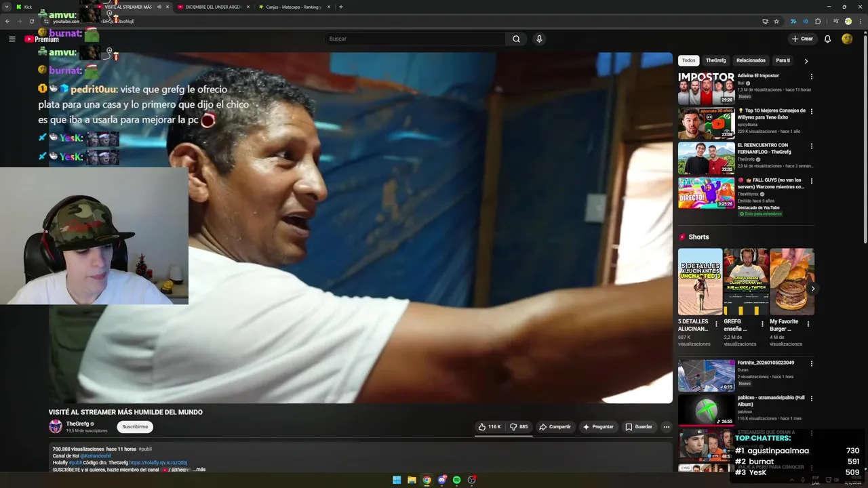
Task: Open options for Fortnite_20260105023049 video
Action: click(x=811, y=364)
